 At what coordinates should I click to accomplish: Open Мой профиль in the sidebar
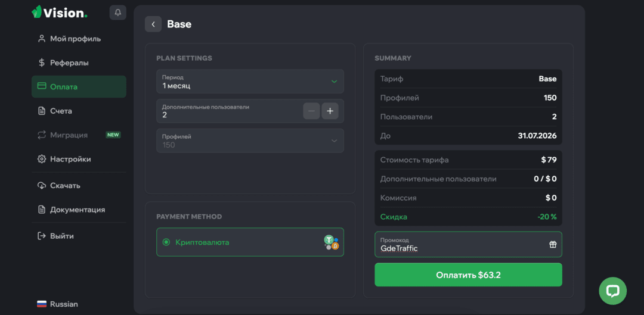(79, 39)
